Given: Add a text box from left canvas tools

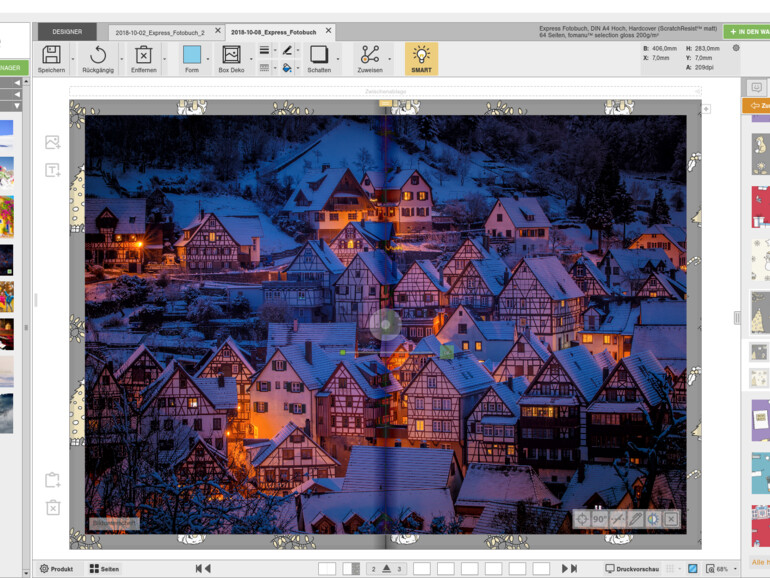Looking at the screenshot, I should (x=53, y=170).
